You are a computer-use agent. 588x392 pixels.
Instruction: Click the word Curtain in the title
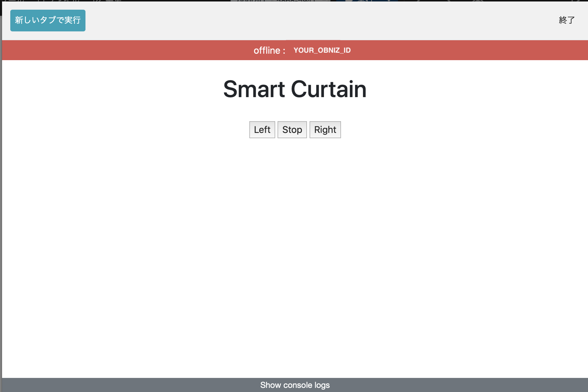coord(328,89)
